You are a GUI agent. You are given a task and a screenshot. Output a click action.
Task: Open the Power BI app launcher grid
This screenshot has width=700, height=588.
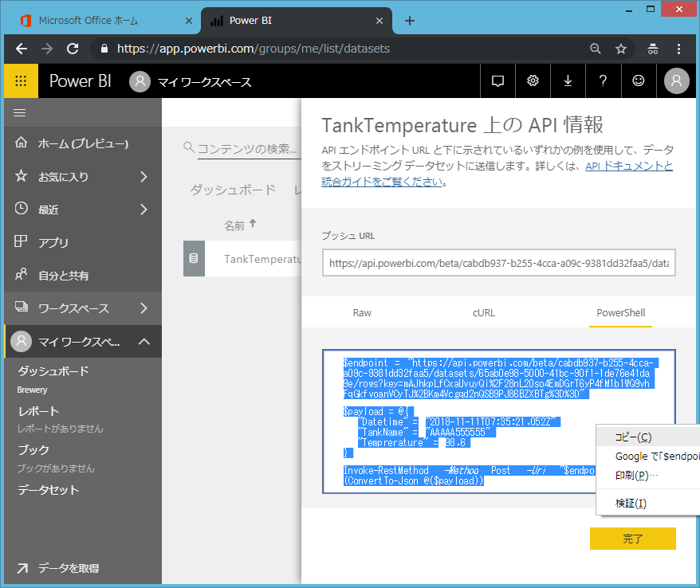21,80
